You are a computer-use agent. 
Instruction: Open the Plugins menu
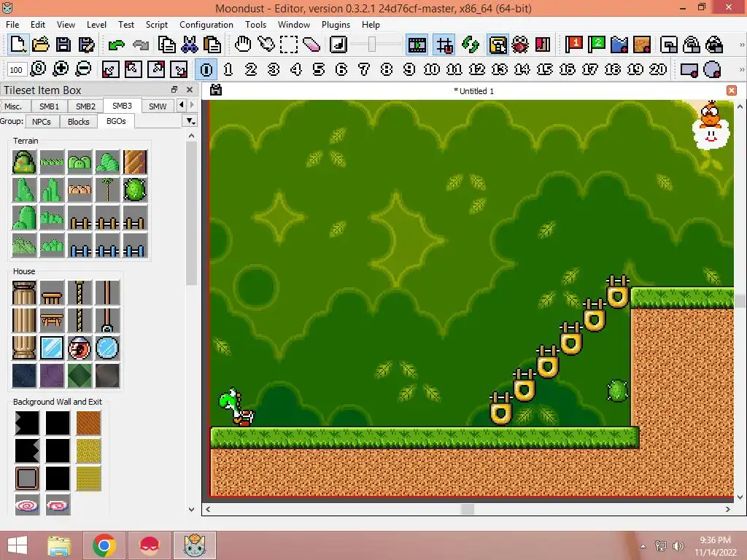(336, 25)
